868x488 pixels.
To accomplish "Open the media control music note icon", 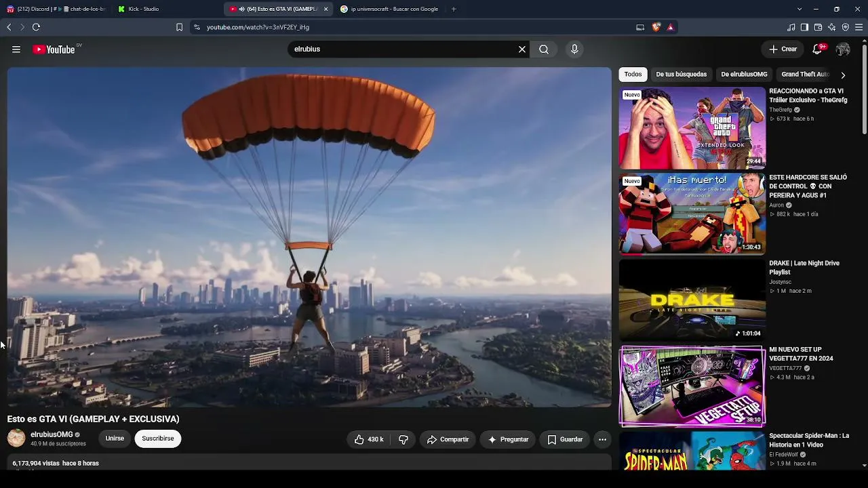I will 791,27.
